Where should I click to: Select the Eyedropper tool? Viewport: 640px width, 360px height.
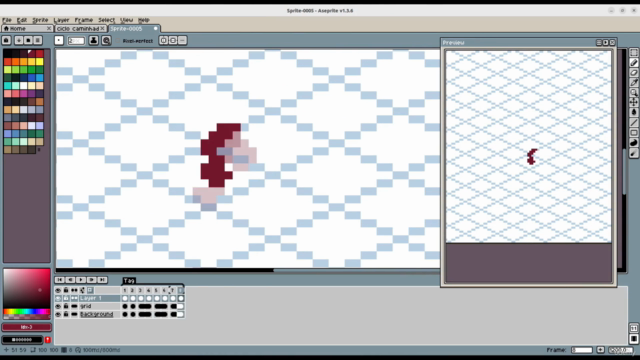pos(633,82)
